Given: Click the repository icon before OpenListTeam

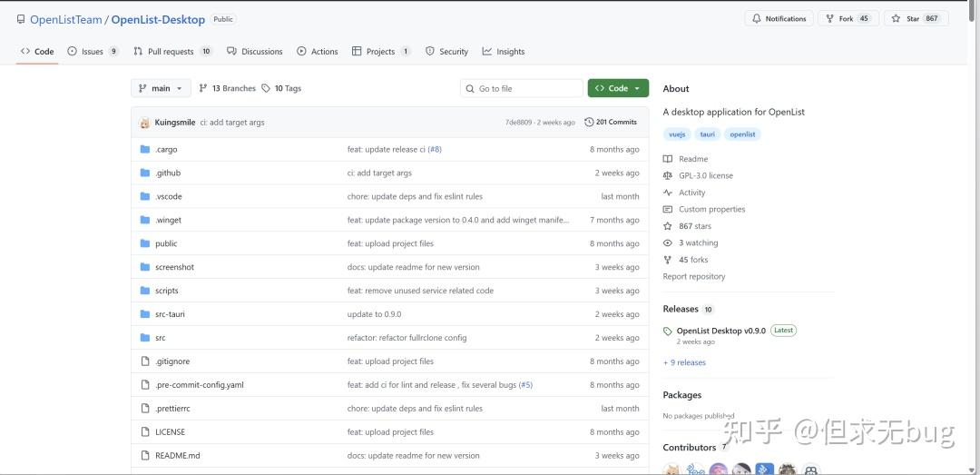Looking at the screenshot, I should coord(21,19).
